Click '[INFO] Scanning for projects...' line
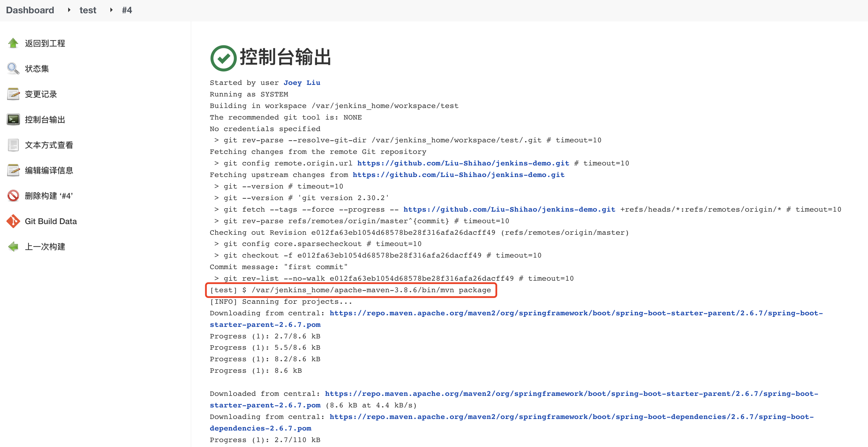Screen dimensions: 868x447 click(281, 301)
